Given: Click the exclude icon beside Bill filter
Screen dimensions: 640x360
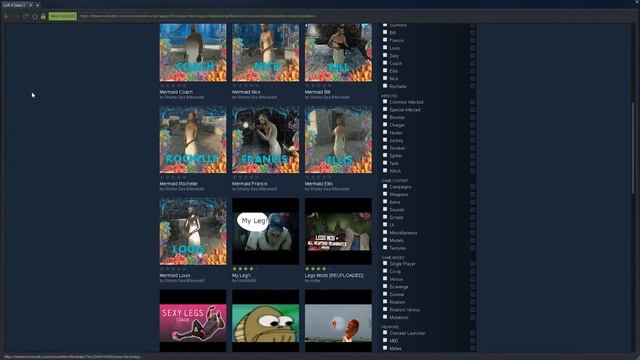Looking at the screenshot, I should pyautogui.click(x=472, y=33).
